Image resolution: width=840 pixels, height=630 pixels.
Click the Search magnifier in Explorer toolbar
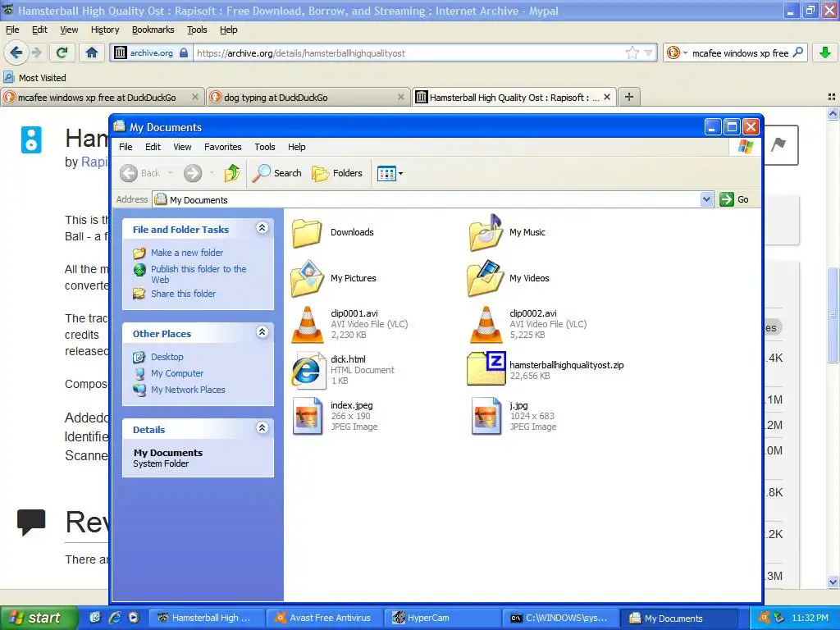(x=277, y=173)
